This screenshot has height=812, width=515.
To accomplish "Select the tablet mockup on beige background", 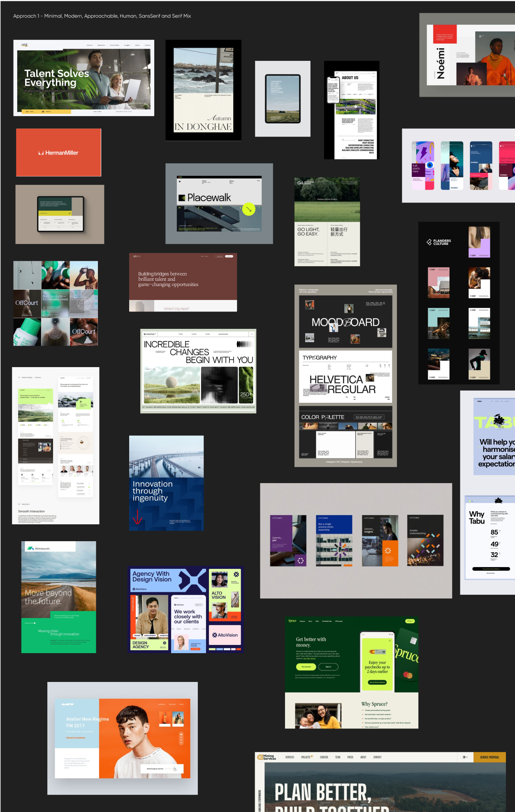I will 60,214.
